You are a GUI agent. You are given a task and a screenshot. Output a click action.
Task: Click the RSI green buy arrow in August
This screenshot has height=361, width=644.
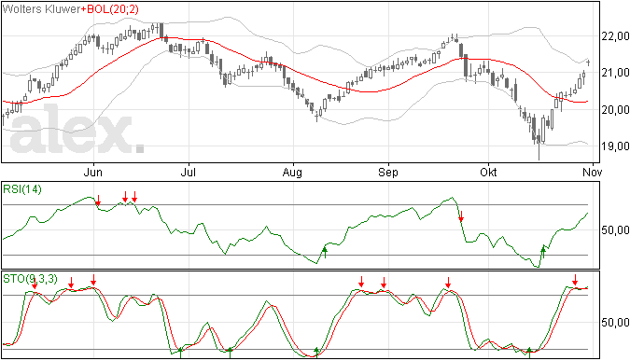click(325, 252)
